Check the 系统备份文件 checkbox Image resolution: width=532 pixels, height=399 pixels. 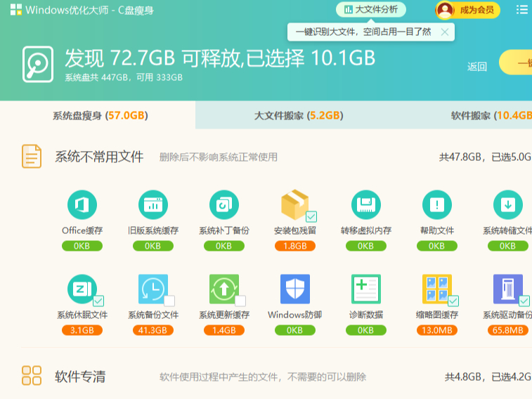click(x=169, y=301)
